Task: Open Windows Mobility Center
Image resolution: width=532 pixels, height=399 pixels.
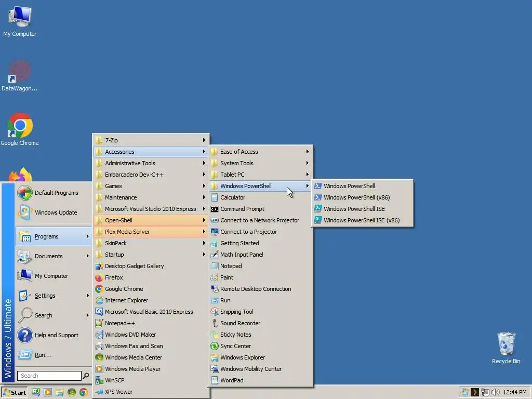Action: click(x=261, y=369)
